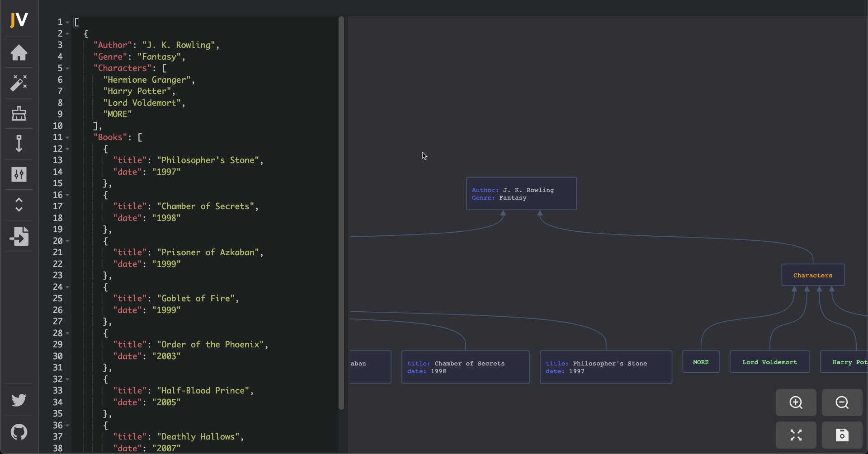Collapse the object on line 32
Viewport: 868px width, 454px height.
pos(67,379)
